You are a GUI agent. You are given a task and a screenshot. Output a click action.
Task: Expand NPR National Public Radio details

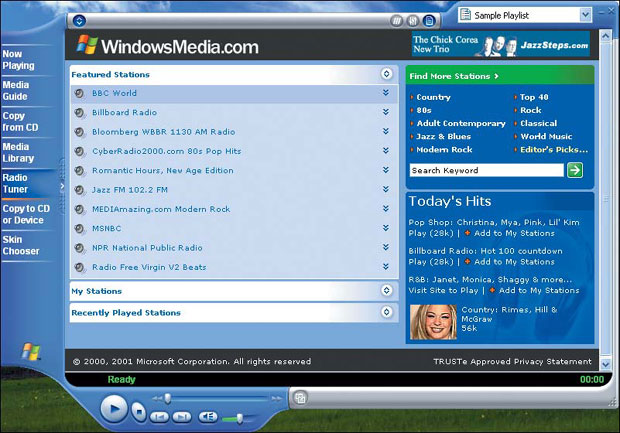tap(386, 247)
